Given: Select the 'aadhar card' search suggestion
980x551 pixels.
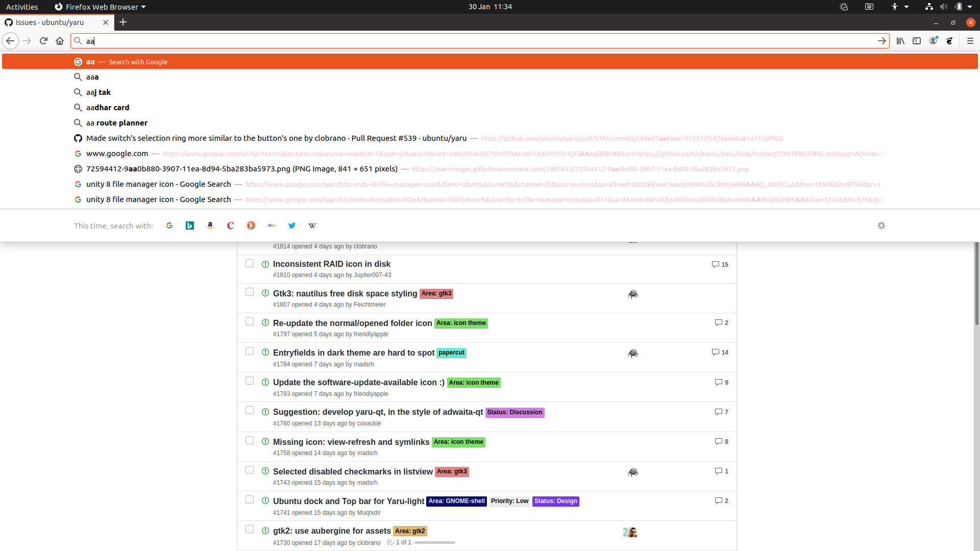Looking at the screenshot, I should click(108, 108).
